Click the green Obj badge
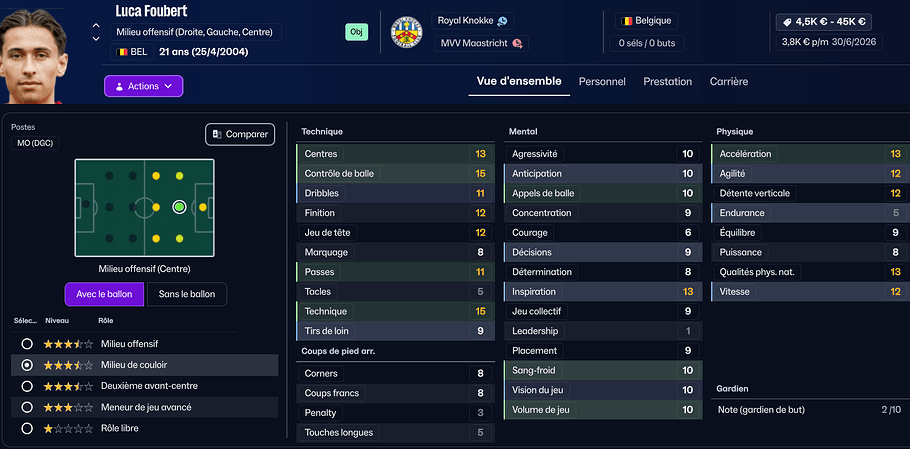Image resolution: width=910 pixels, height=449 pixels. pyautogui.click(x=356, y=32)
